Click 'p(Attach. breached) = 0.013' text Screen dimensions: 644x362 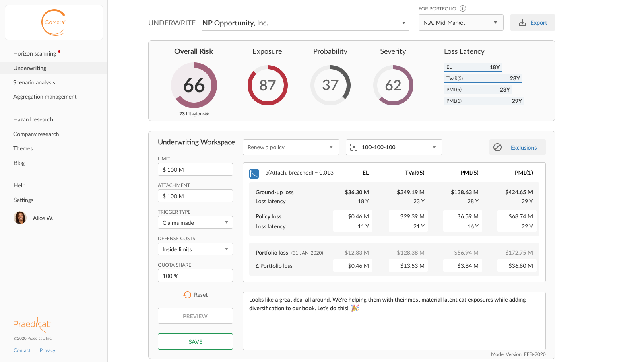click(x=299, y=173)
